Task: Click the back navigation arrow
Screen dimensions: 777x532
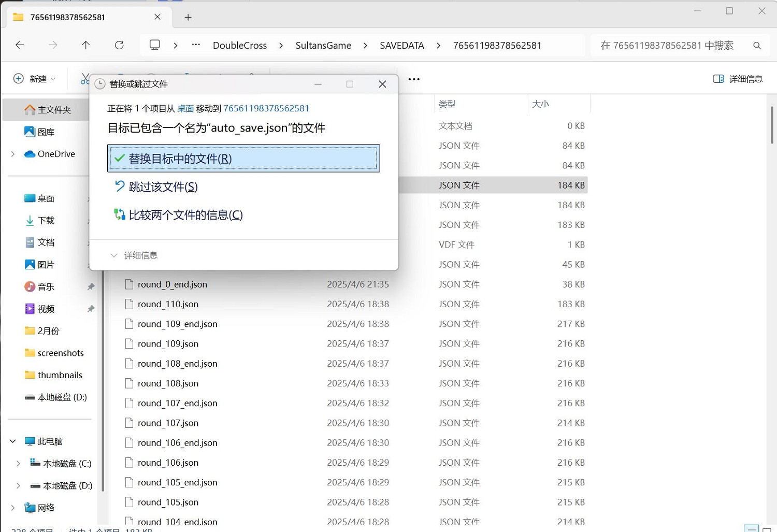Action: click(20, 45)
